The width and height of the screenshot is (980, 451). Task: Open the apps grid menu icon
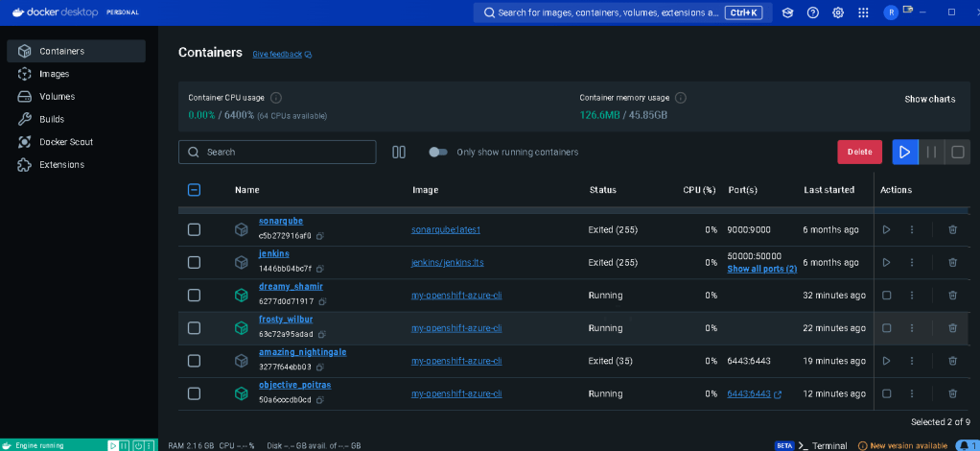point(863,12)
